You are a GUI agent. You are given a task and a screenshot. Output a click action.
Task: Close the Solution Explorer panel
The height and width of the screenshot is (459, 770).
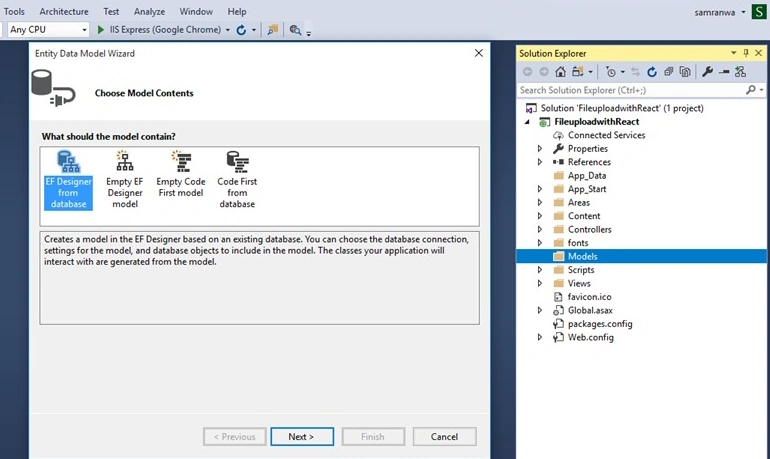coord(759,53)
